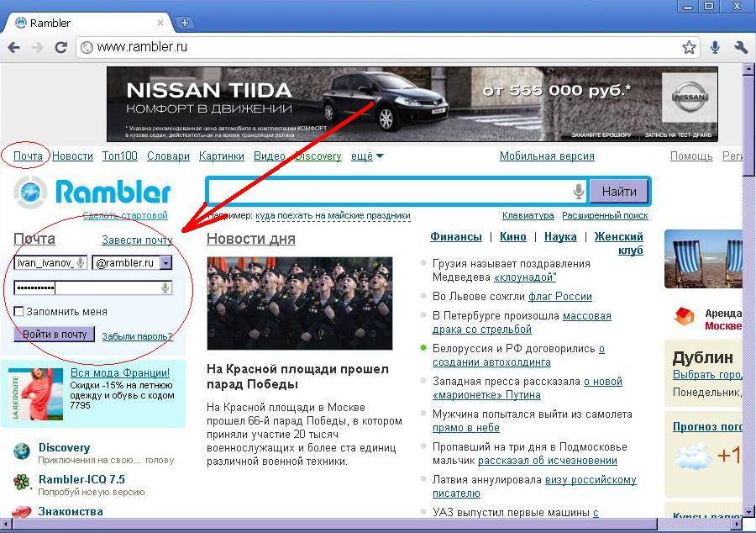Open the @rambler.ru domain dropdown
Viewport: 756px width, 533px height.
coord(165,263)
